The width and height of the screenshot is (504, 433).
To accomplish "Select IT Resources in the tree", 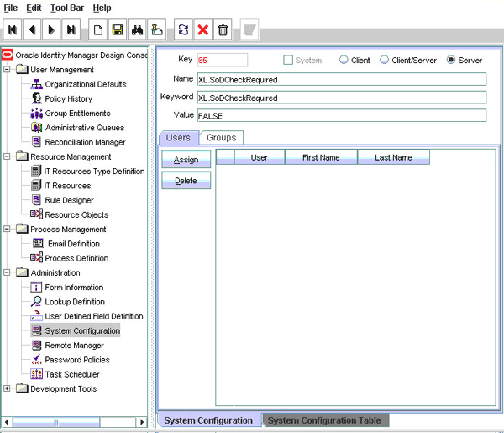I will coord(67,186).
